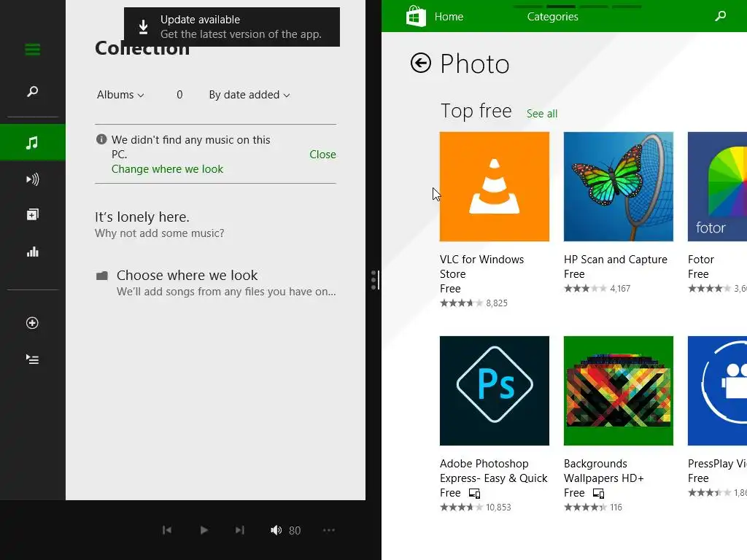Skip to the next track
This screenshot has width=747, height=560.
[x=239, y=530]
